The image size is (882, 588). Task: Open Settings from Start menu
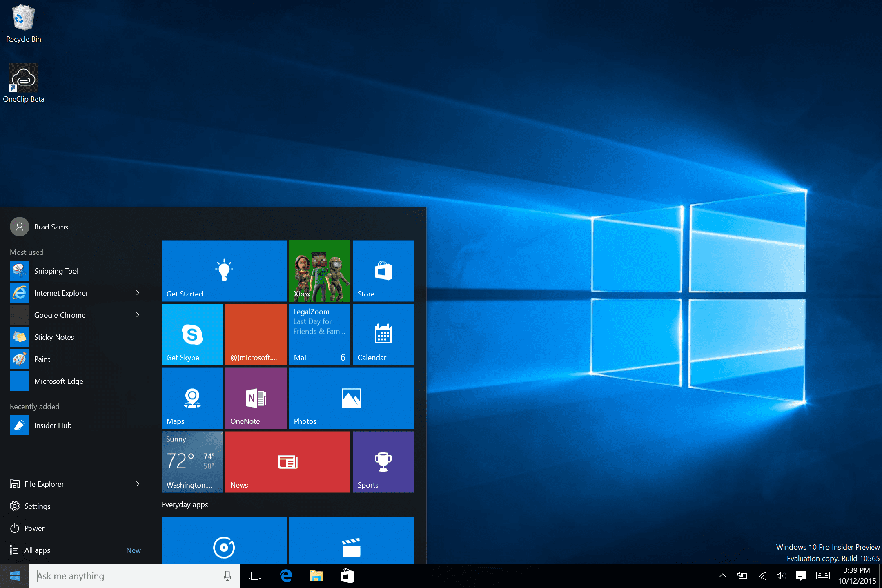(x=38, y=506)
